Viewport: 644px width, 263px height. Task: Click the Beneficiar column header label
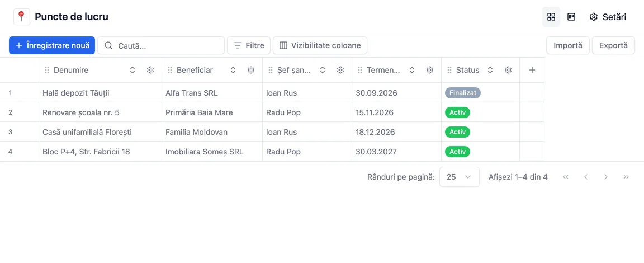(195, 71)
